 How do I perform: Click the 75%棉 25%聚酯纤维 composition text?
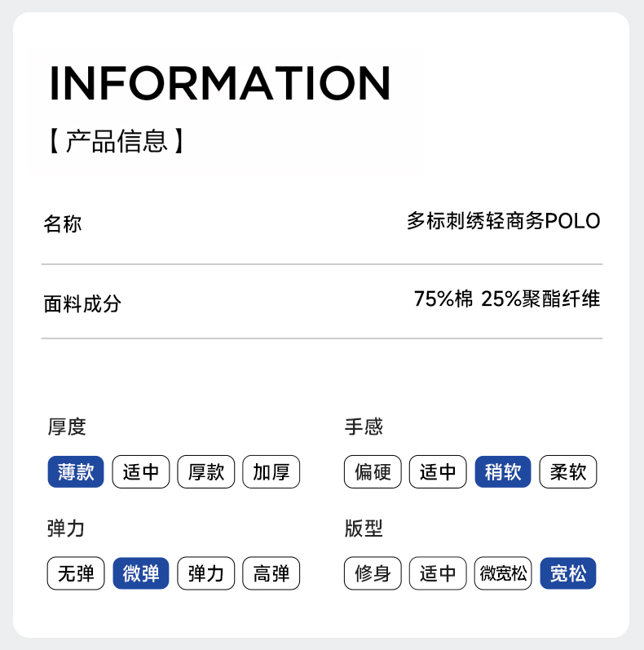point(506,299)
